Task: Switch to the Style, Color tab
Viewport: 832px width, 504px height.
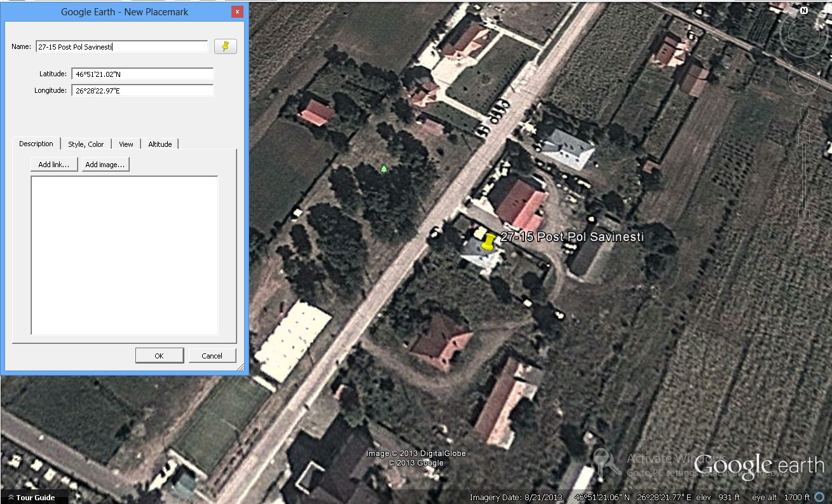Action: click(86, 144)
